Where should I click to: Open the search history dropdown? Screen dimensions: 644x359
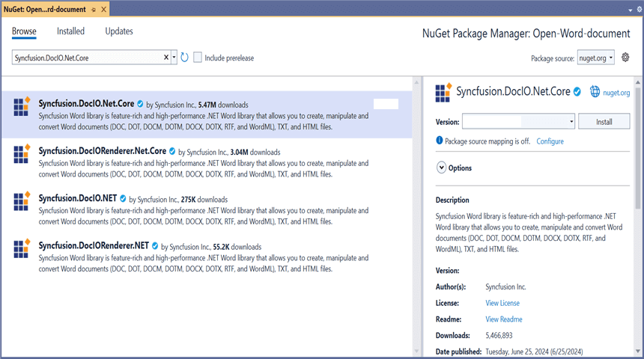(174, 58)
